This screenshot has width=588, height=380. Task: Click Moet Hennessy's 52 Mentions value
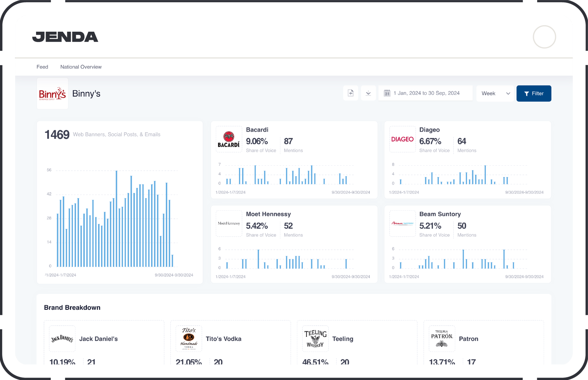click(x=288, y=226)
